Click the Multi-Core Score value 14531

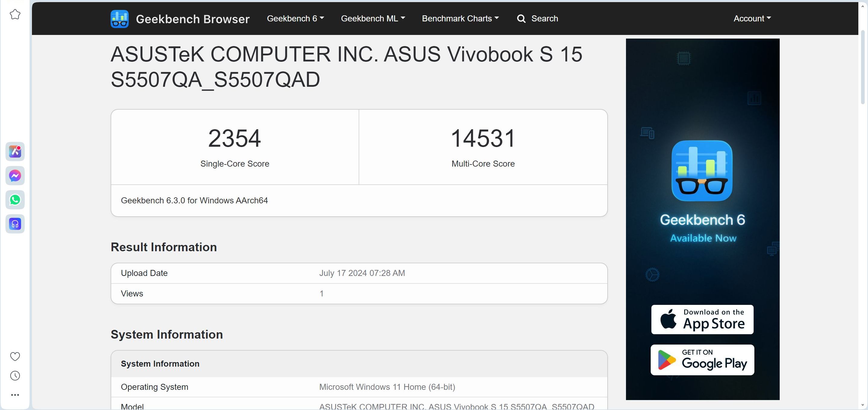483,138
